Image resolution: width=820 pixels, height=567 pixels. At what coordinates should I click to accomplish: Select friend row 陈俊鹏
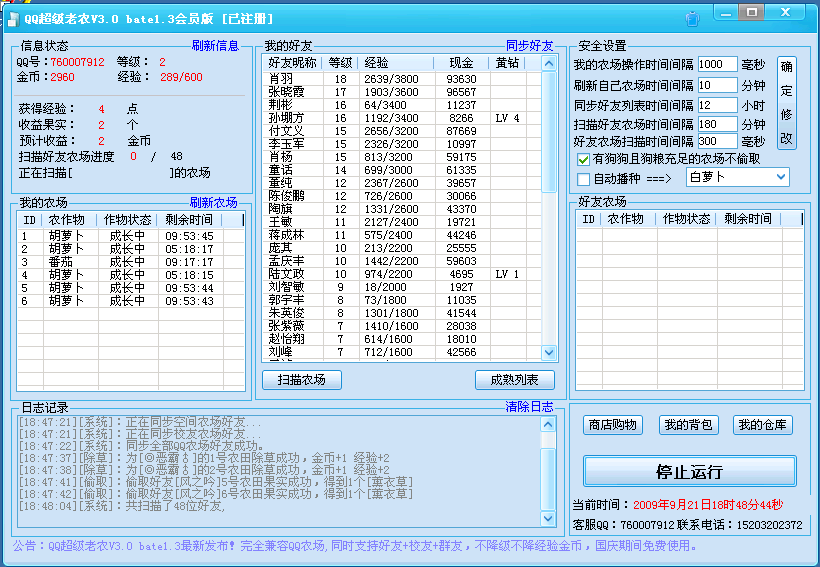pos(402,196)
